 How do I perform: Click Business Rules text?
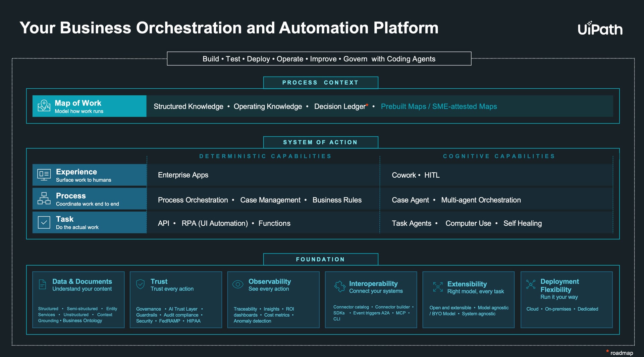[x=337, y=200]
